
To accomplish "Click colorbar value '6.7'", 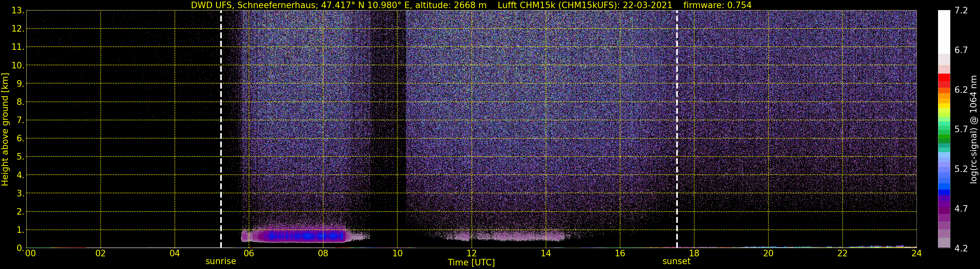I will (x=961, y=50).
